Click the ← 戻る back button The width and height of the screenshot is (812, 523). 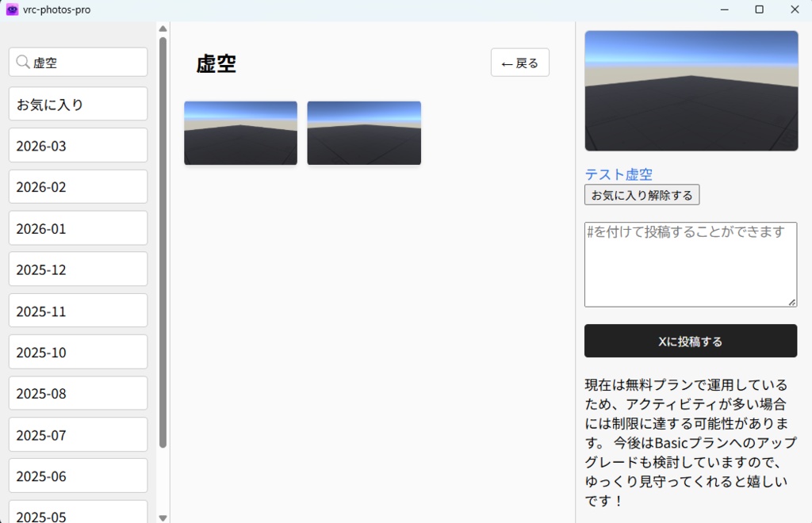click(519, 62)
